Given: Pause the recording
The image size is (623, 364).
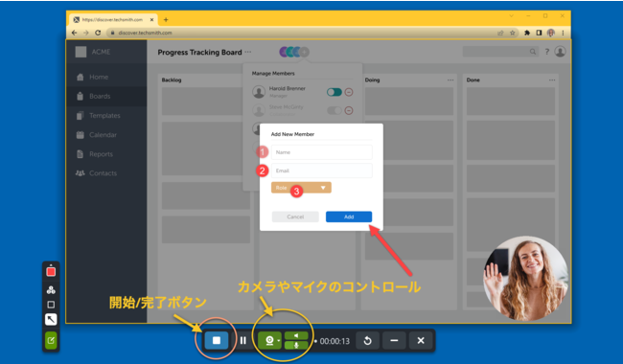Looking at the screenshot, I should (x=242, y=341).
